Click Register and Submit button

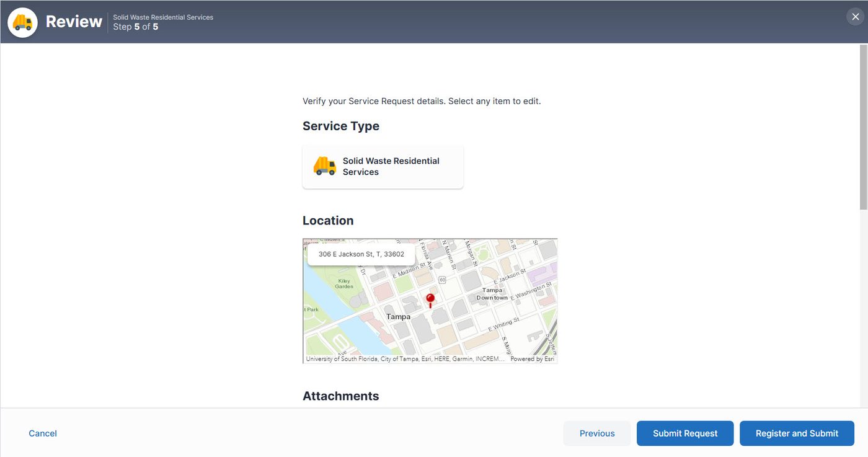coord(797,433)
